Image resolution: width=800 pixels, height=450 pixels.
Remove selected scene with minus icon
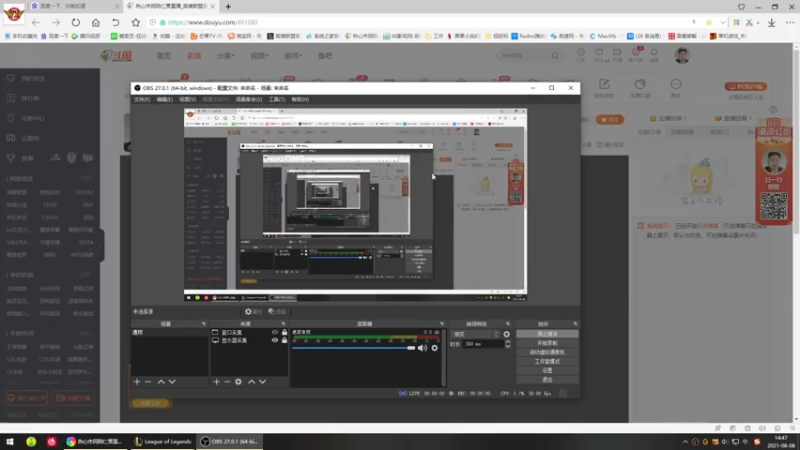click(x=148, y=382)
